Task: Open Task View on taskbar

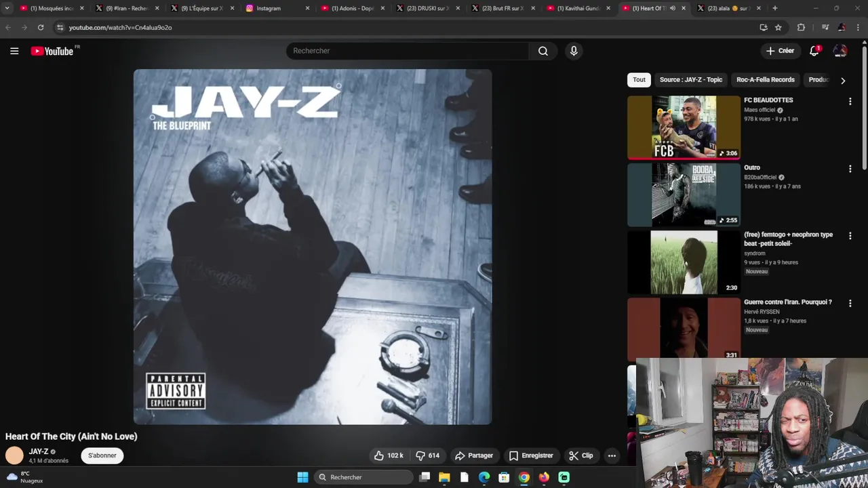Action: 425,477
